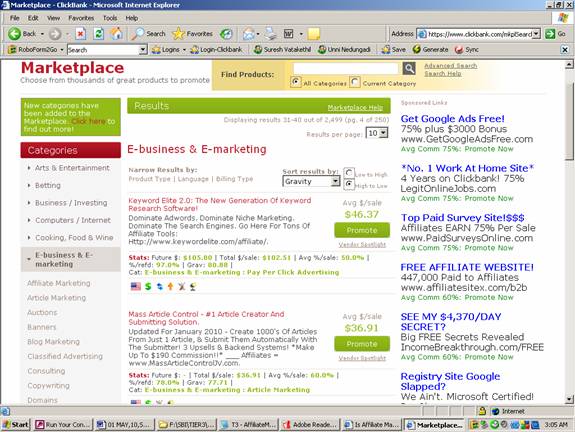Open the Marketplace Help link
The width and height of the screenshot is (575, 432).
[x=355, y=107]
